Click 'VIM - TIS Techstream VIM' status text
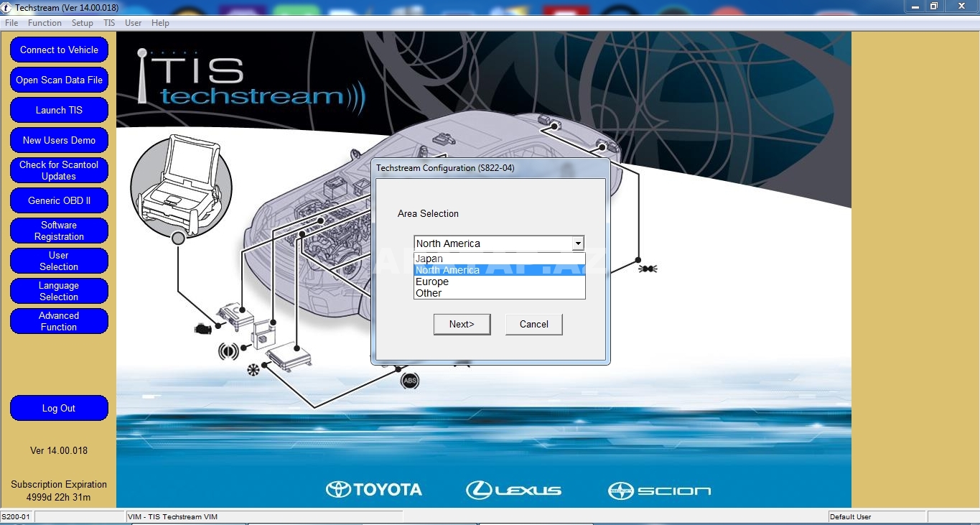Viewport: 980px width, 525px height. coord(172,516)
